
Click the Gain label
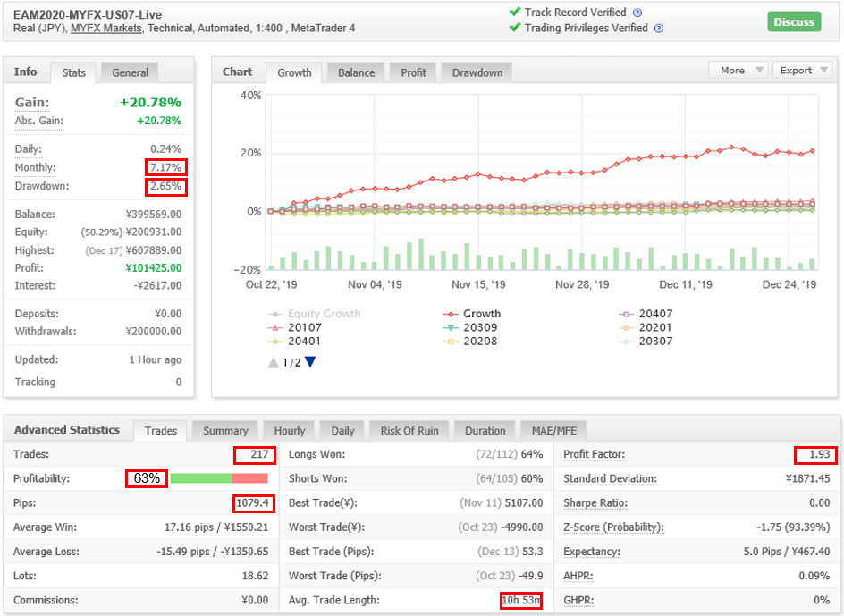32,102
